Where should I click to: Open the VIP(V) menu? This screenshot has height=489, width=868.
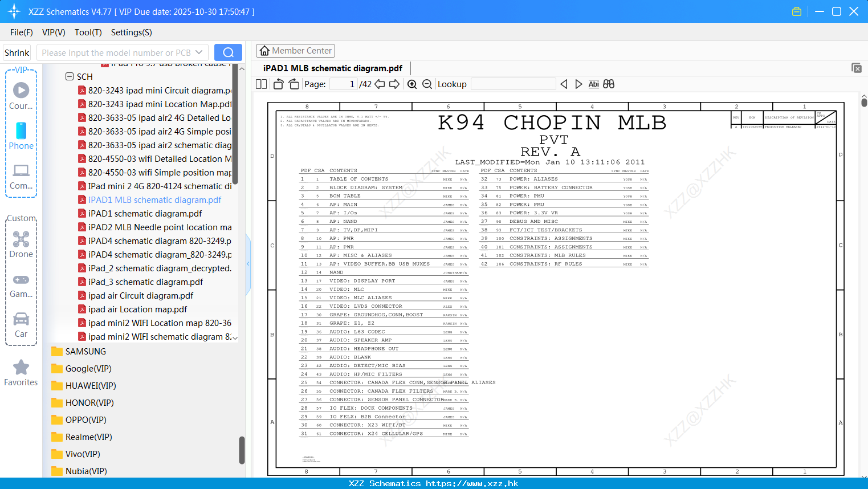coord(54,32)
